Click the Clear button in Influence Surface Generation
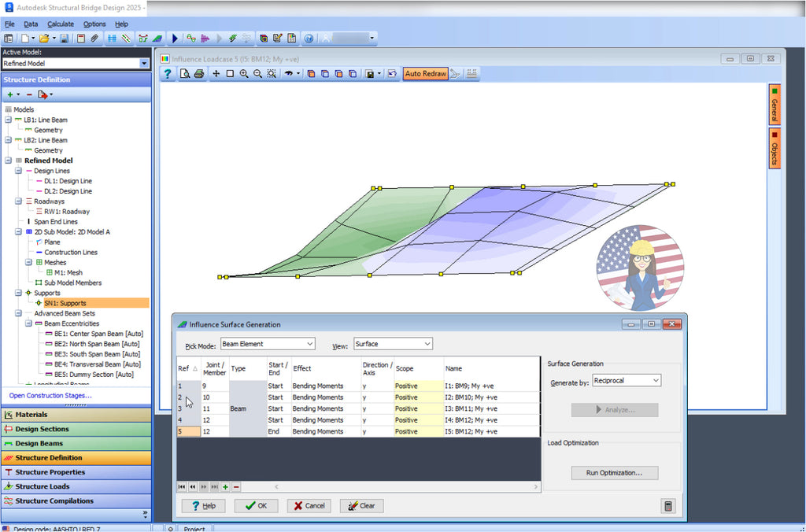Screen dimensions: 806x532 pyautogui.click(x=361, y=506)
